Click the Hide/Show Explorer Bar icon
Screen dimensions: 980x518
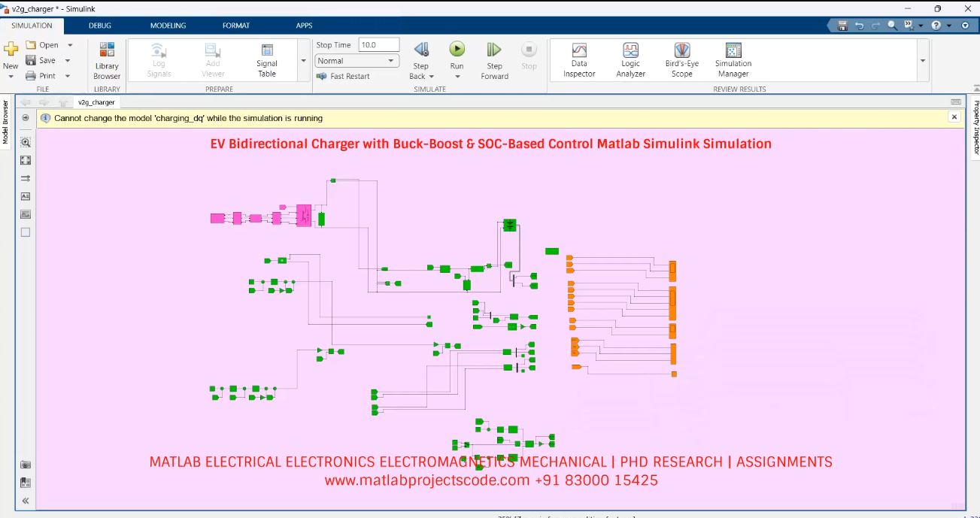26,118
